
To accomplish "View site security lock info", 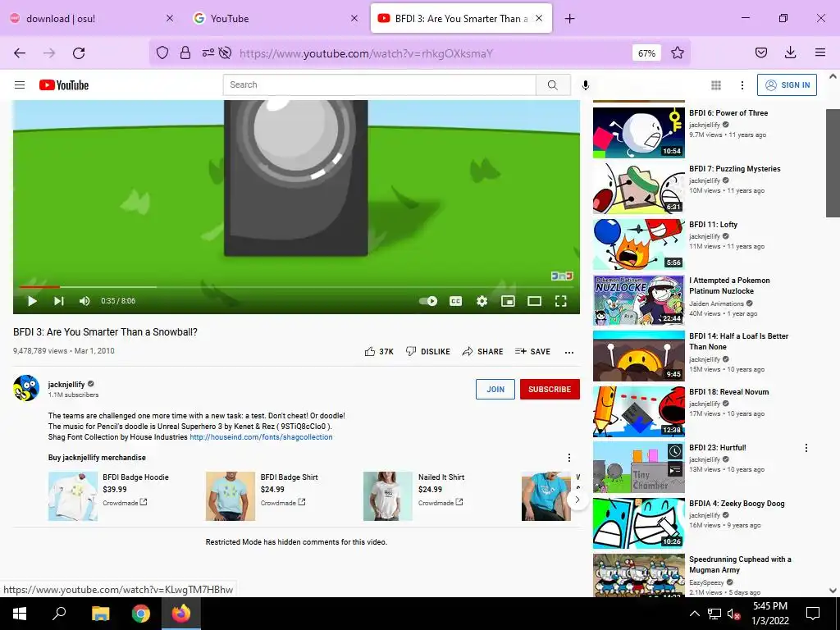I will coord(185,53).
